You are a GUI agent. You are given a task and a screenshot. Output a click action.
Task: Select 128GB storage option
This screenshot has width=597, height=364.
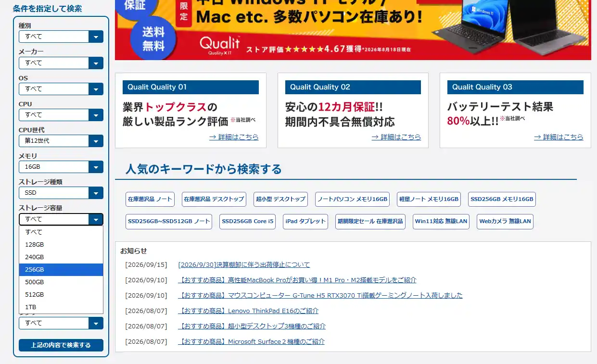[61, 245]
